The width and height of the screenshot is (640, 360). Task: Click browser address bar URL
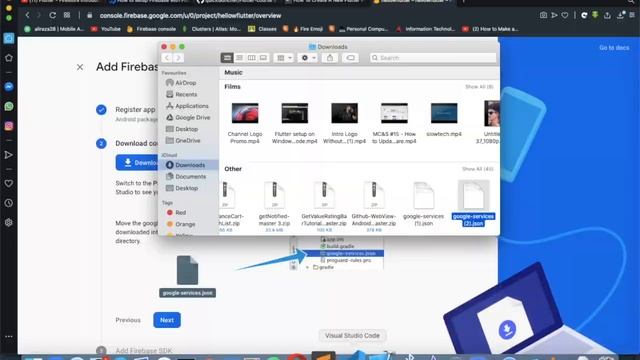pos(190,16)
